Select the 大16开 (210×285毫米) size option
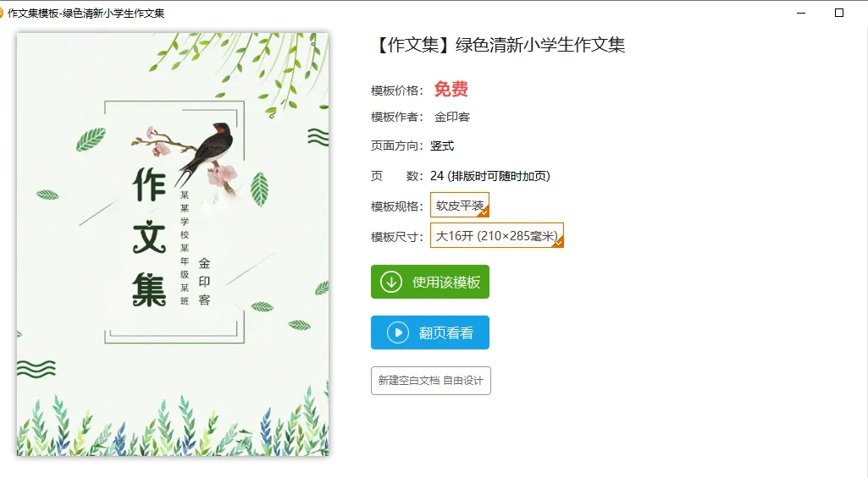 [x=496, y=236]
